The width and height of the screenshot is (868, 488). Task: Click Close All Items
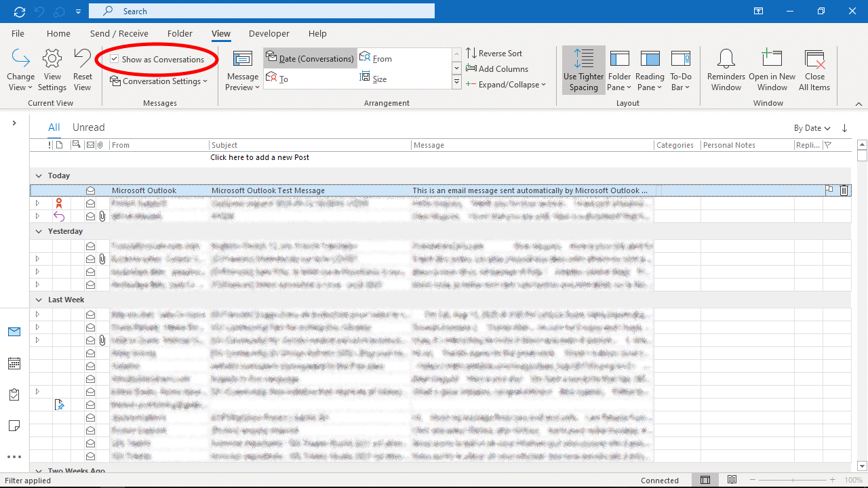(814, 70)
